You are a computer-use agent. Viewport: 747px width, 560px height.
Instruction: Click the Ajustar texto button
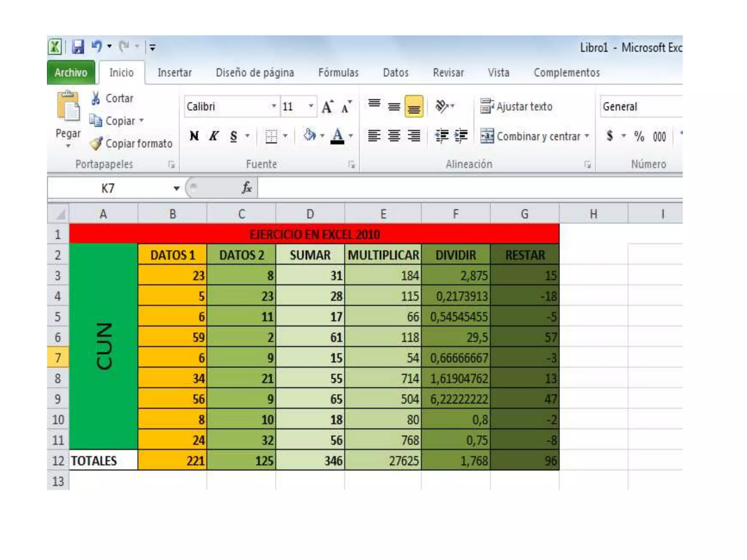coord(516,106)
